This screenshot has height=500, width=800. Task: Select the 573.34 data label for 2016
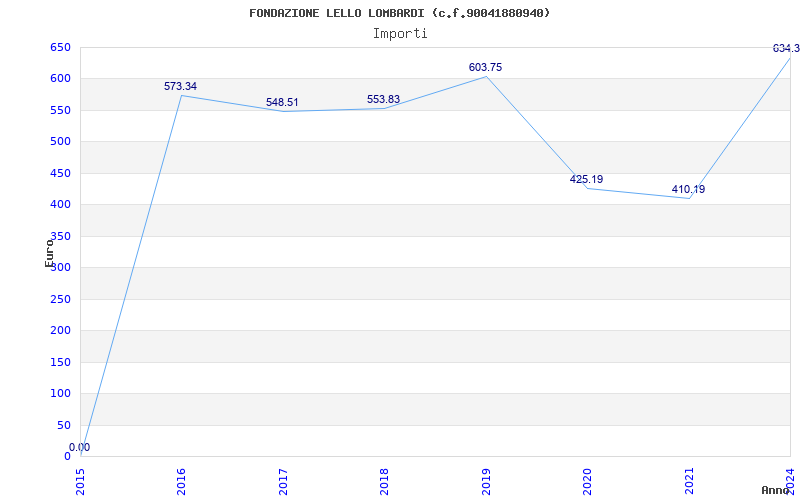point(180,86)
